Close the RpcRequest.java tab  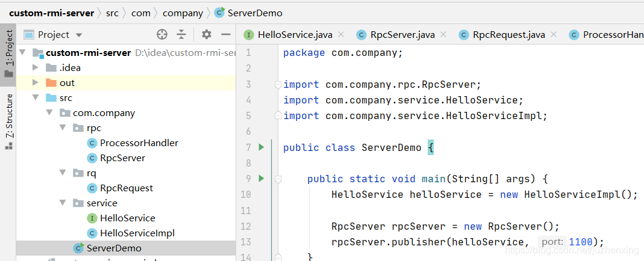point(553,35)
